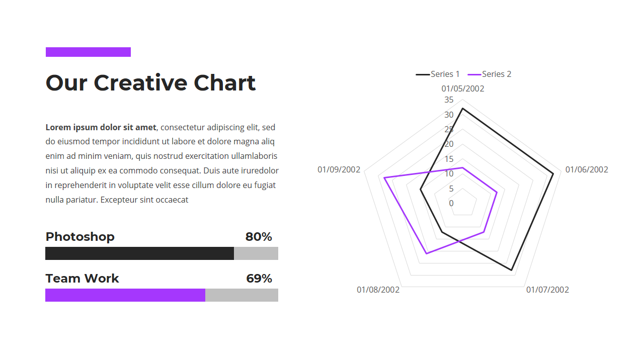Select the 01/05/2002 radar axis label
Viewport: 644px width, 362px height.
(x=463, y=89)
